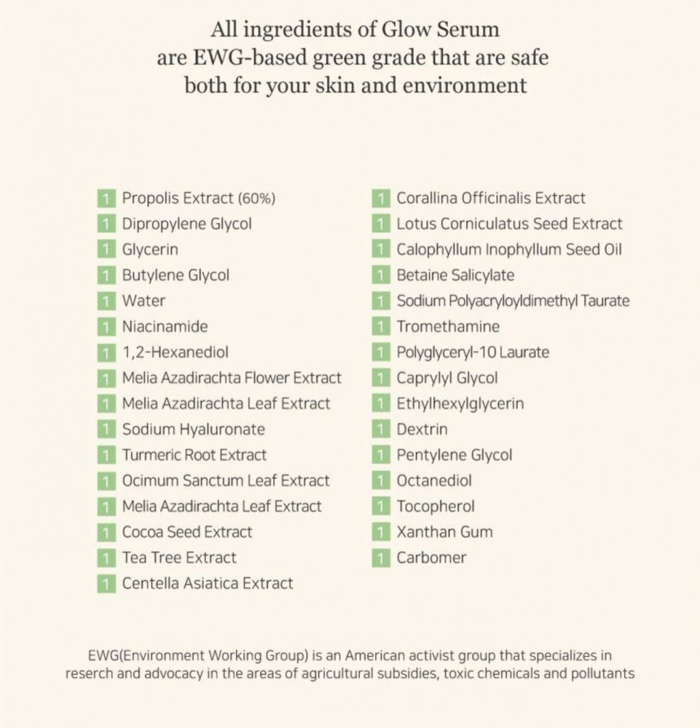The width and height of the screenshot is (700, 728).
Task: Select the green badge beside Betaine Salicylate
Action: [380, 275]
